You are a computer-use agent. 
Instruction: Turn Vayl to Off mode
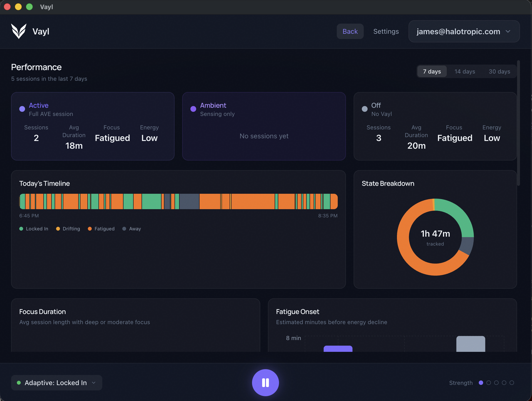[435, 126]
